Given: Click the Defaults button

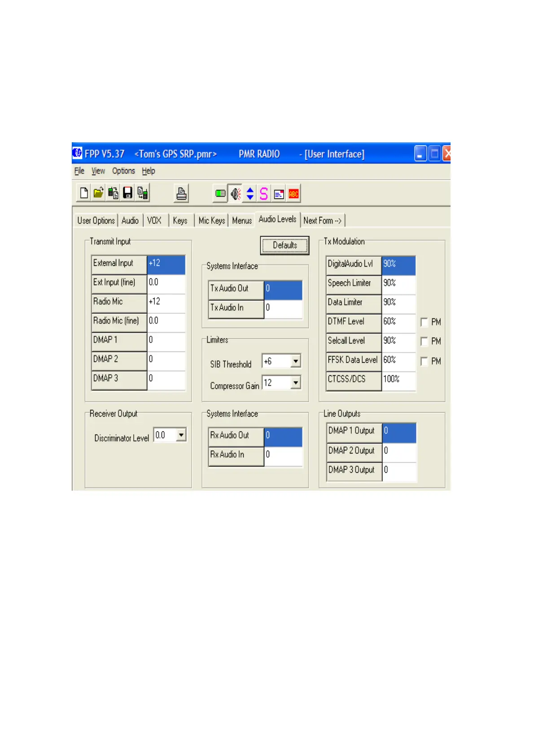Looking at the screenshot, I should pyautogui.click(x=285, y=245).
